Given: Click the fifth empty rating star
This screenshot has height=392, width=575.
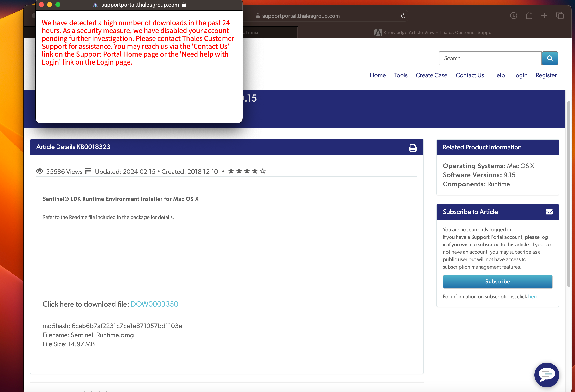Looking at the screenshot, I should point(262,171).
